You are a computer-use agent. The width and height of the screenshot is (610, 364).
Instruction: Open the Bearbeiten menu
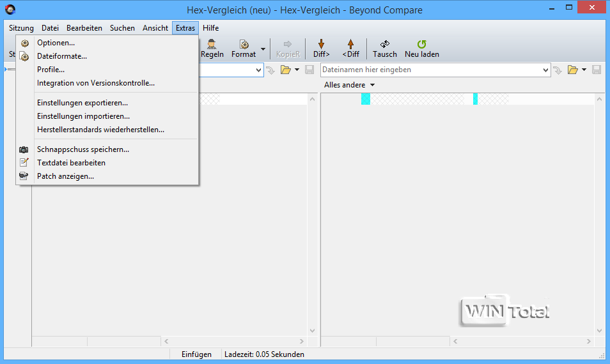point(84,28)
